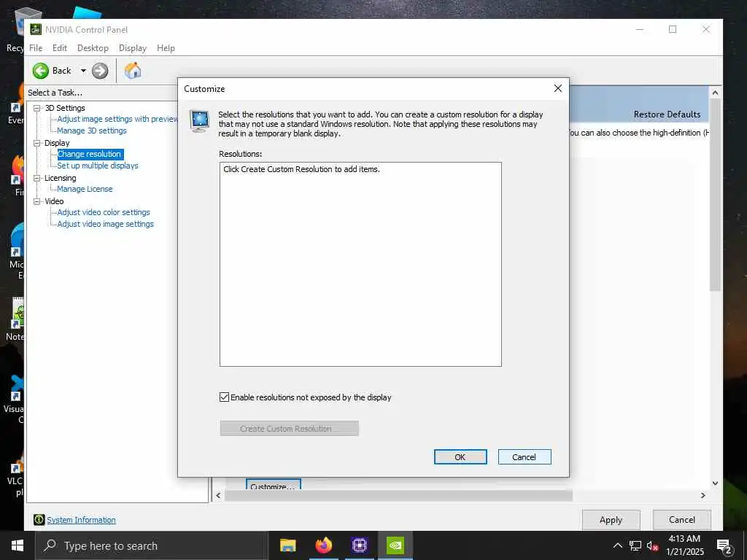Screen dimensions: 747x560
Task: Open the Help menu
Action: pyautogui.click(x=166, y=48)
